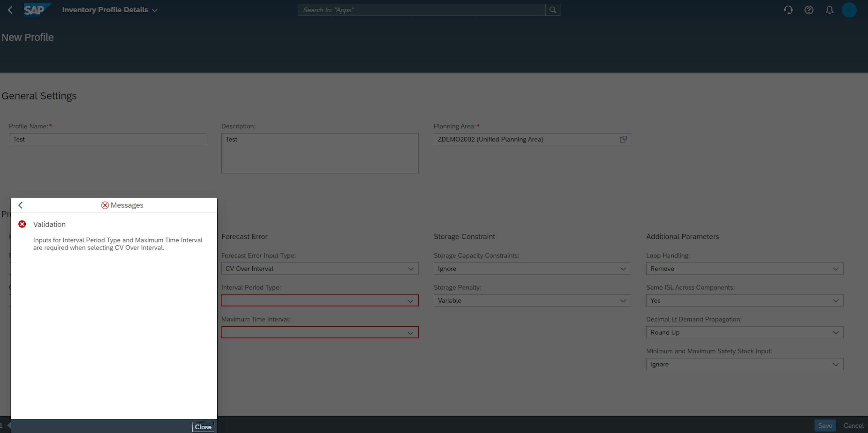Click the Save button
Image resolution: width=868 pixels, height=433 pixels.
click(x=825, y=426)
